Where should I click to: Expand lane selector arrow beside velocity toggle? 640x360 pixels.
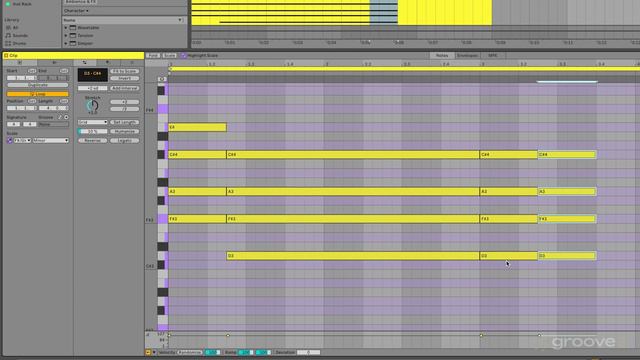point(154,352)
